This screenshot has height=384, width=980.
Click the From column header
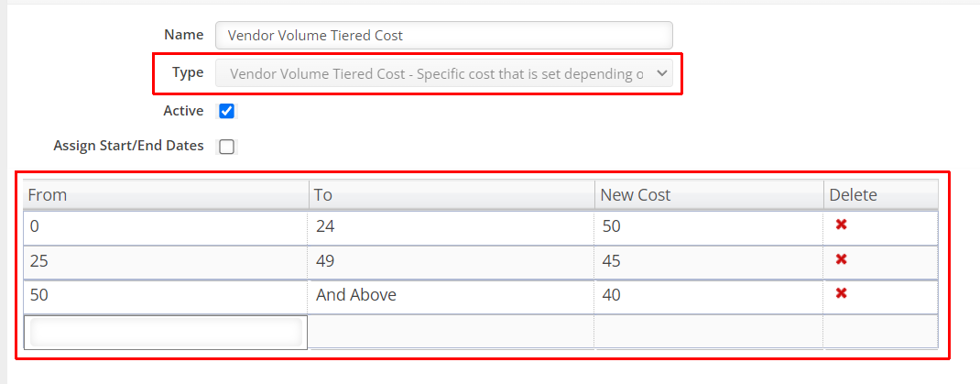tap(166, 195)
